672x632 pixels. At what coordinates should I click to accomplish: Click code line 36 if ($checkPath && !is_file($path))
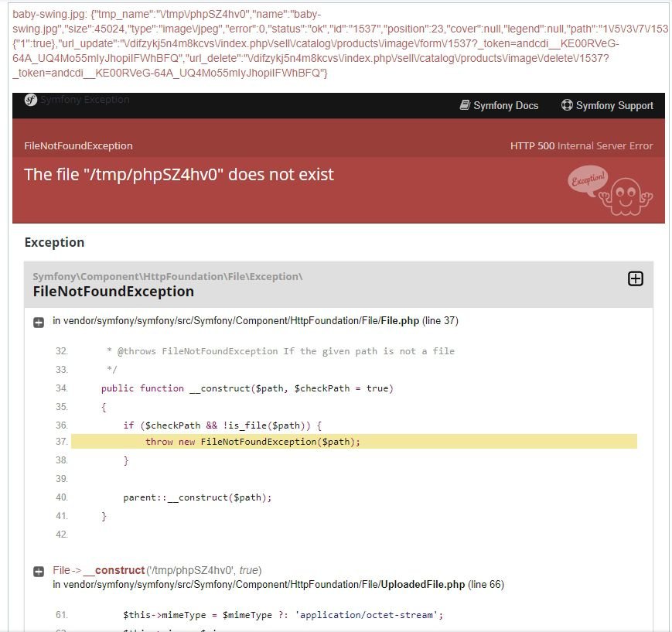click(x=223, y=425)
